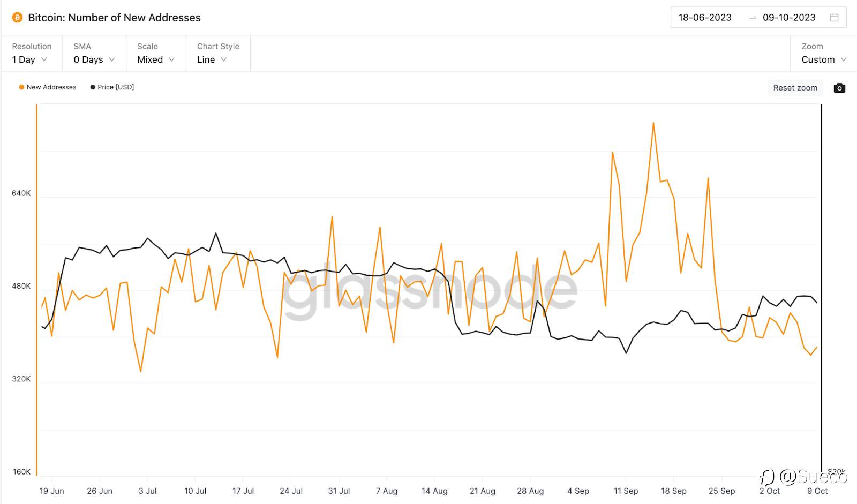Open the Scale Mixed dropdown
Viewport: 857px width, 504px height.
click(x=156, y=54)
